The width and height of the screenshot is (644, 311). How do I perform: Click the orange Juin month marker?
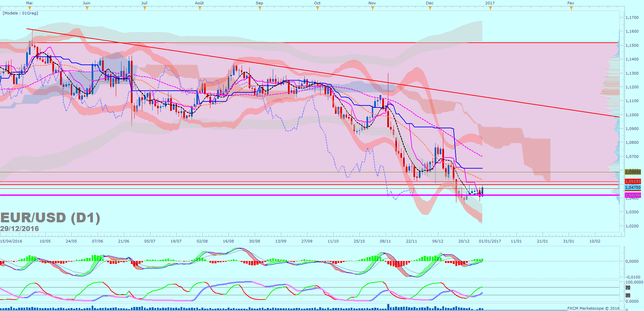(87, 8)
